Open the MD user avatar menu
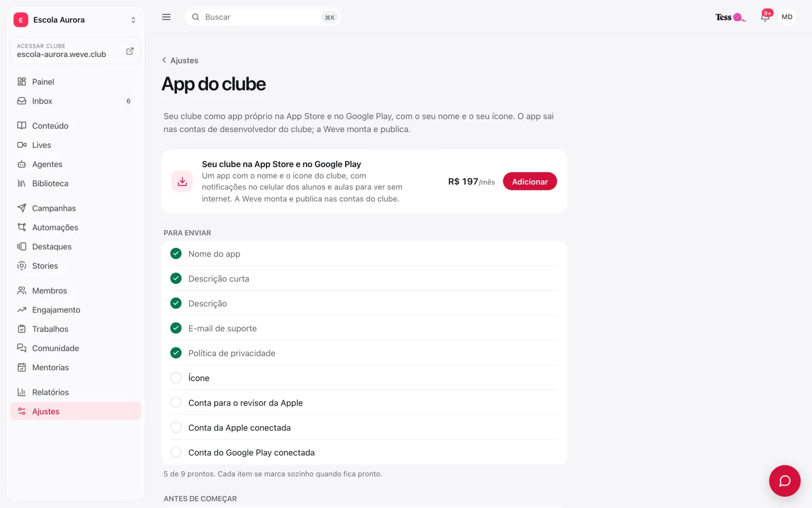Image resolution: width=812 pixels, height=508 pixels. coord(787,17)
